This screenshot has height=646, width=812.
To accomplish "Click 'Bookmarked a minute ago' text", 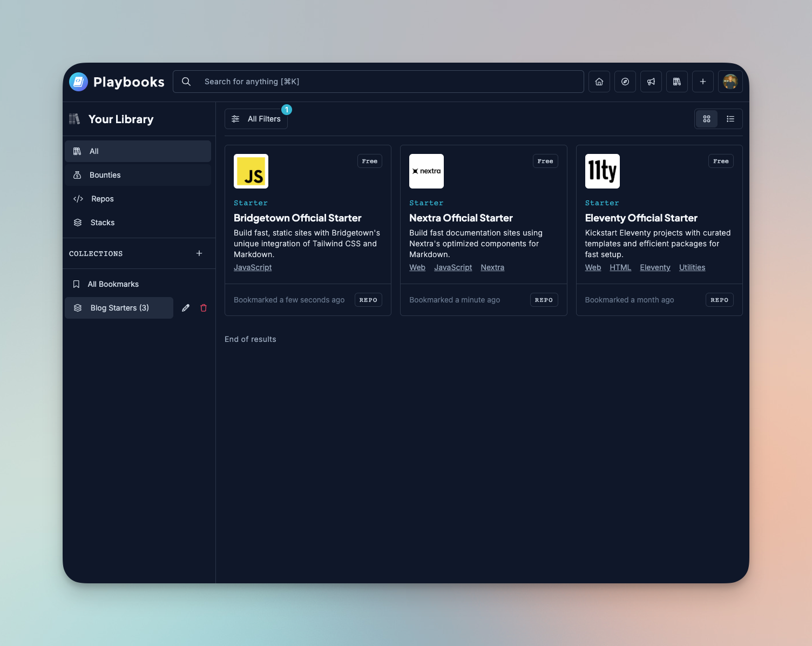I will [x=455, y=300].
